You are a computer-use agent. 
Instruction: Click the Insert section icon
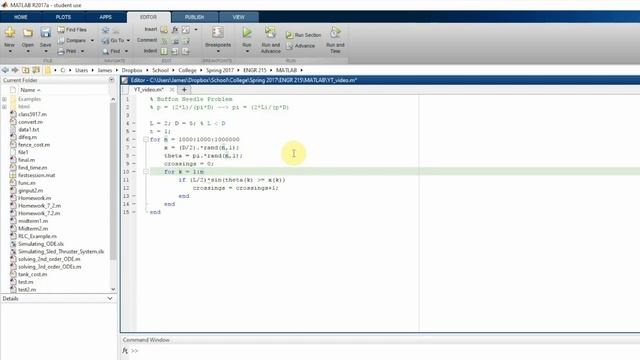[164, 29]
